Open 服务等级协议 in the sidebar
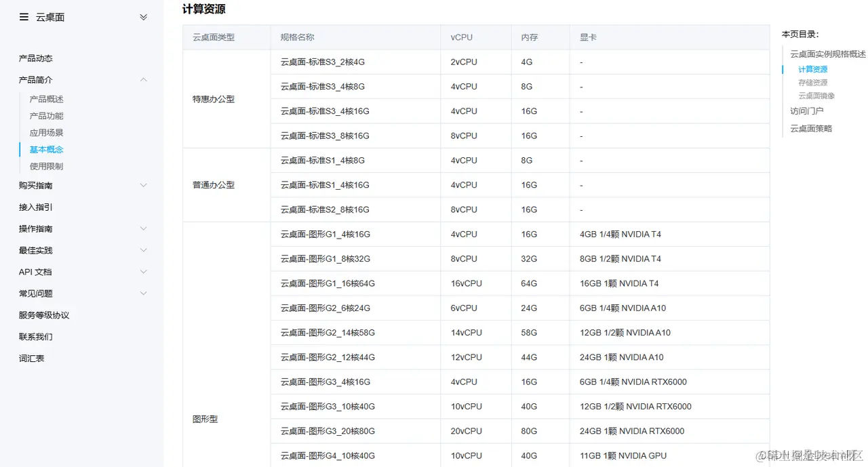 pyautogui.click(x=44, y=315)
